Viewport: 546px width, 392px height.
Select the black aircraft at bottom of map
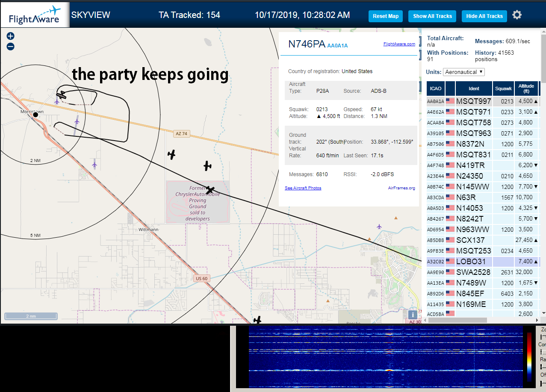click(257, 319)
